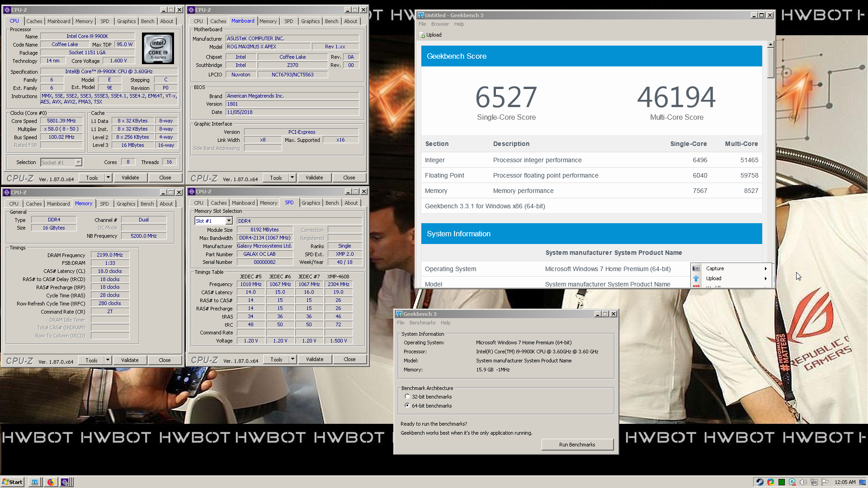Click the desktop preview icon beside the clock
Viewport: 868px width, 488px height.
click(x=862, y=482)
